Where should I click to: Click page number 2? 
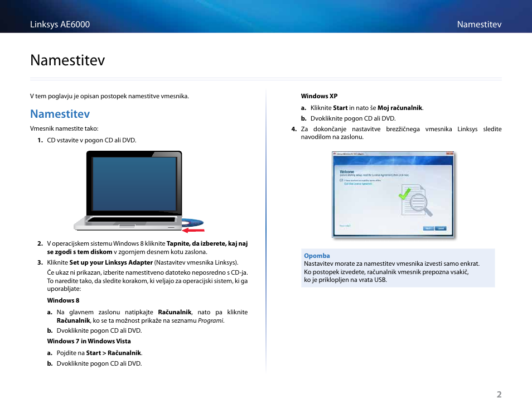pyautogui.click(x=499, y=394)
